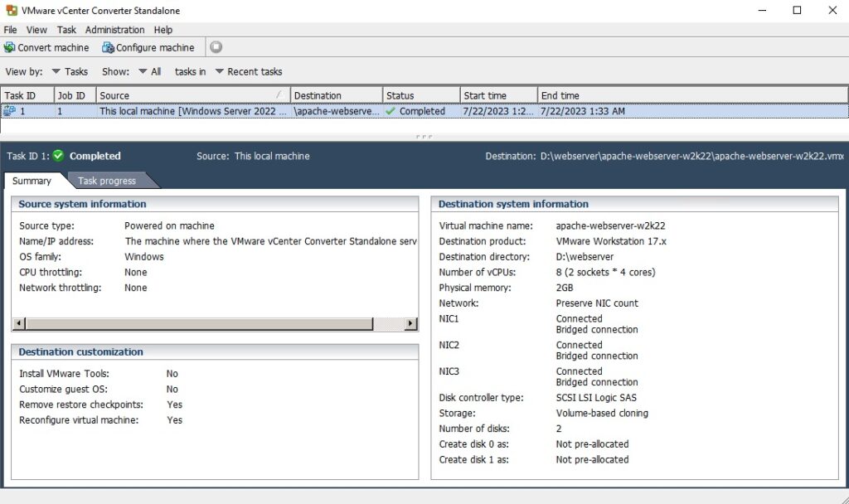This screenshot has width=849, height=504.
Task: Sort by the Status column header
Action: tap(420, 95)
